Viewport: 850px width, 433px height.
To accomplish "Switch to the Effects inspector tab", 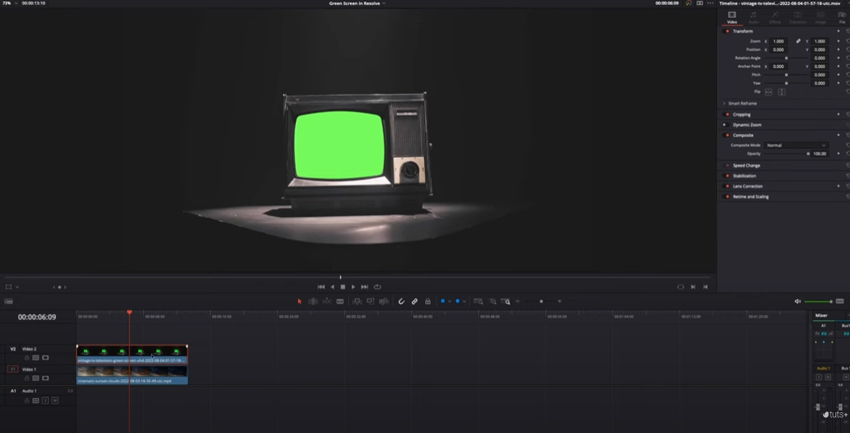I will click(x=775, y=18).
